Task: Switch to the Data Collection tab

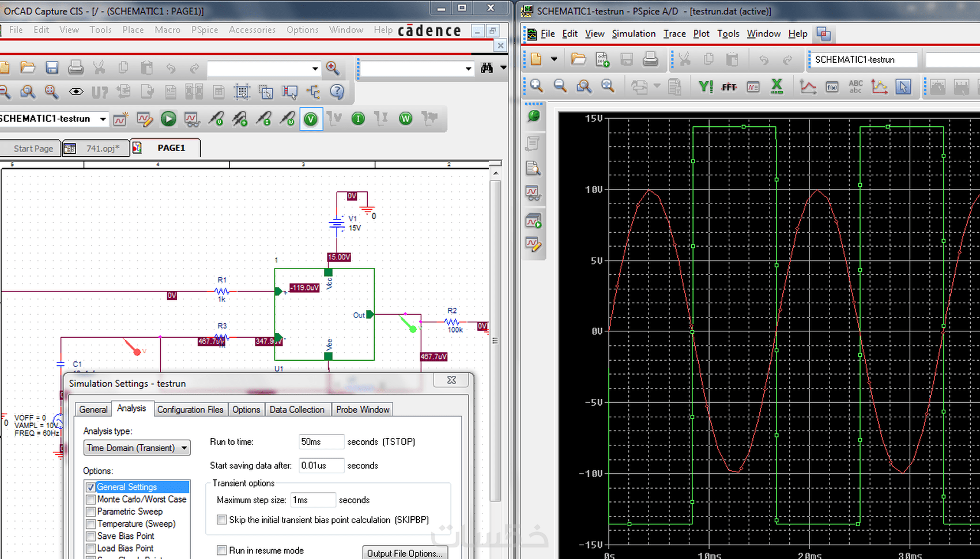Action: (297, 409)
